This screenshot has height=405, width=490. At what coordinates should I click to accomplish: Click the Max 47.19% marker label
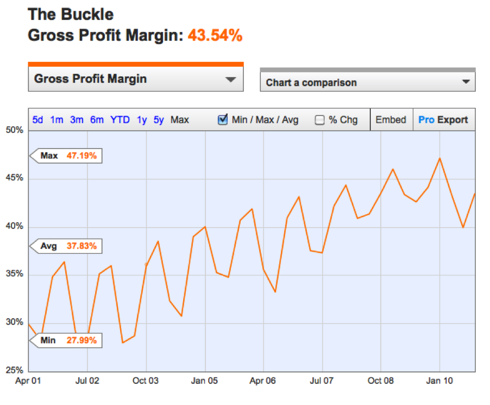[x=66, y=156]
